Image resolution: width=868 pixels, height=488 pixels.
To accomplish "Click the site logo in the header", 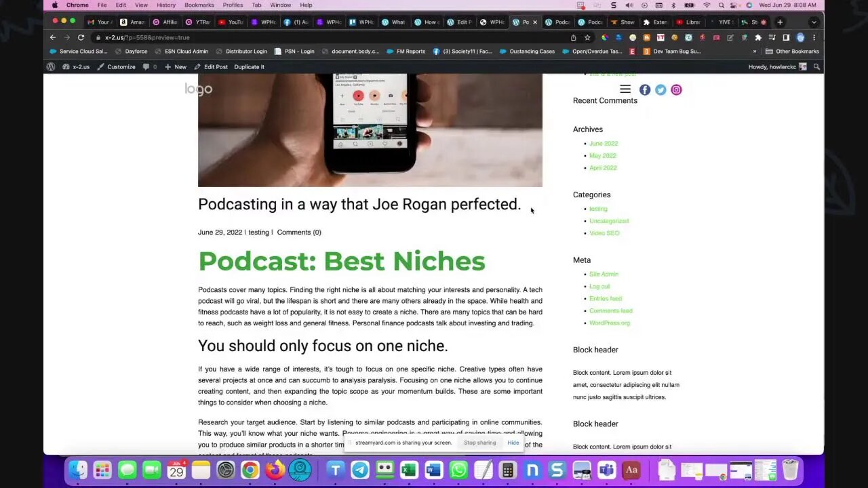I will (199, 89).
